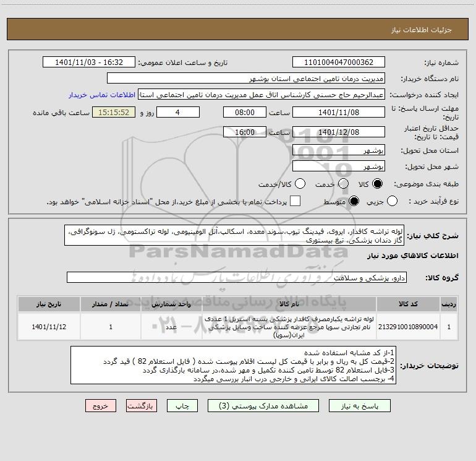The width and height of the screenshot is (476, 461).
Task: Click the تاریخ نیاز column header
Action: tap(49, 304)
